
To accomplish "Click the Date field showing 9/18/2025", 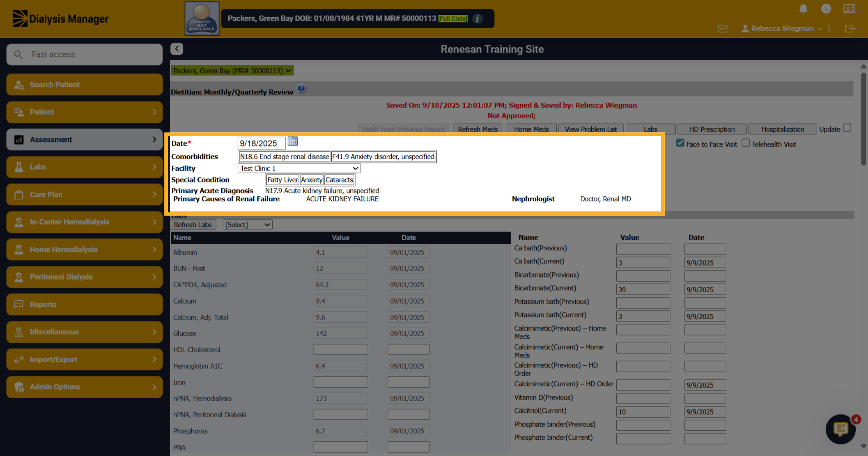I will click(x=261, y=143).
